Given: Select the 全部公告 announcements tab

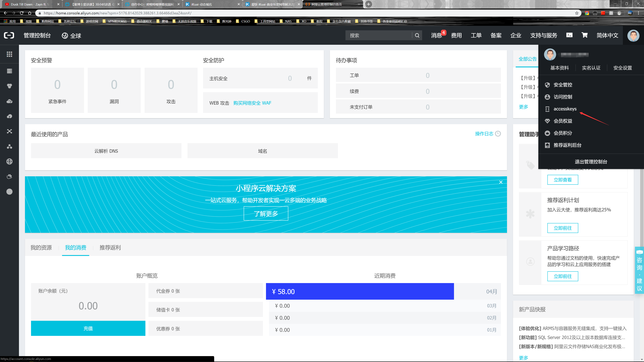Looking at the screenshot, I should [527, 59].
